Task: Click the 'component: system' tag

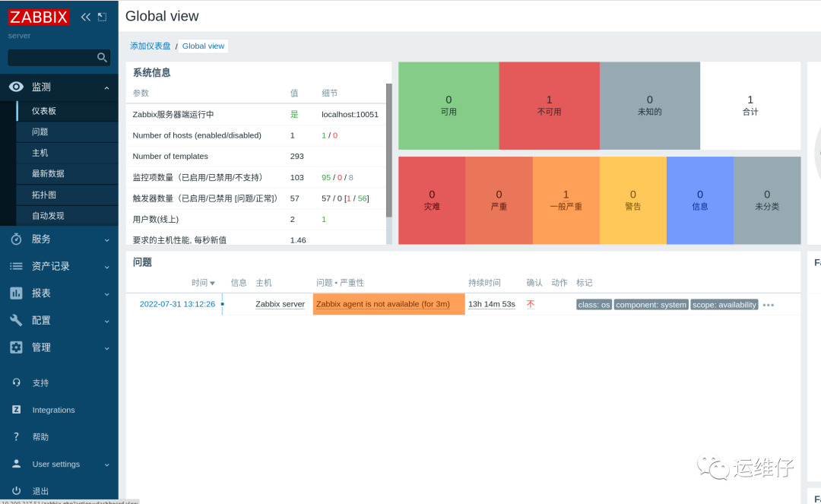Action: (651, 305)
